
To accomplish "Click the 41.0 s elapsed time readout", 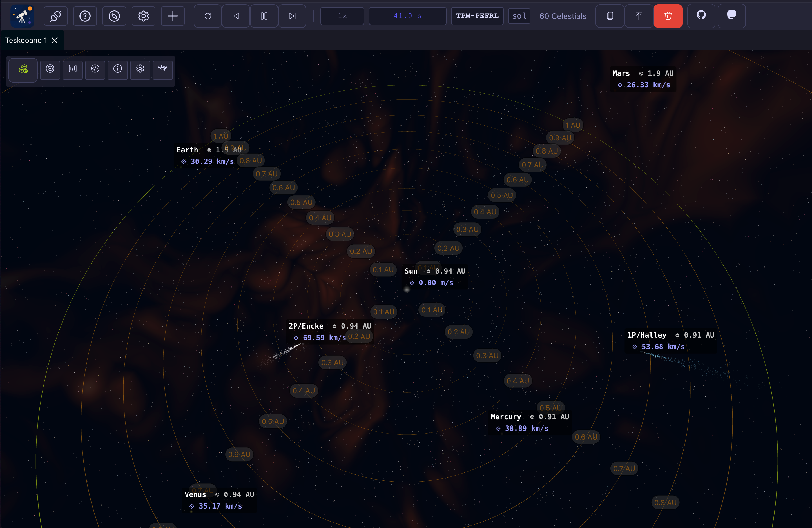I will pos(407,16).
